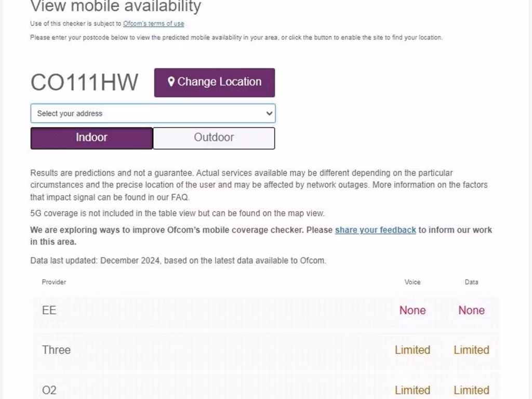Click the Data column header
Viewport: 532px width, 399px height.
coord(471,282)
